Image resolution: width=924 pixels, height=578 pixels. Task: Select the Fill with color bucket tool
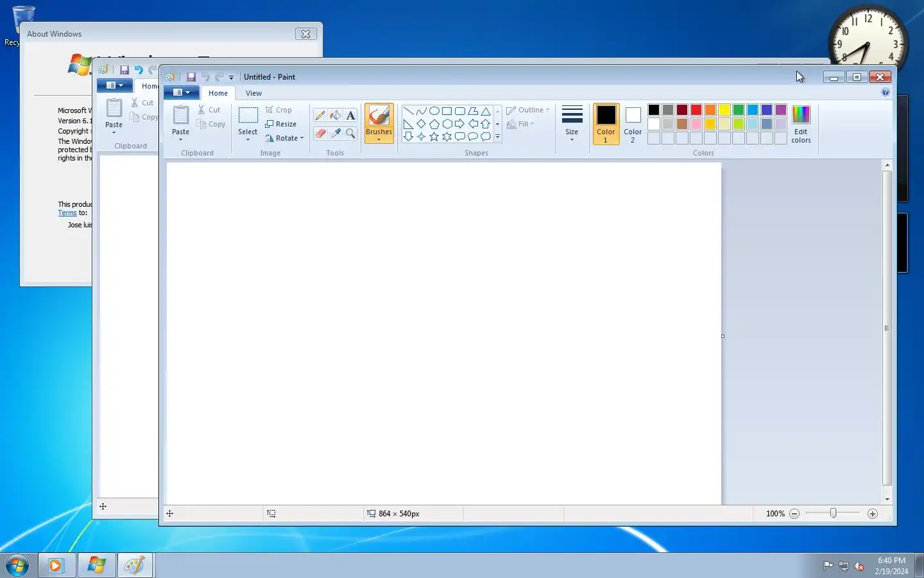coord(336,116)
